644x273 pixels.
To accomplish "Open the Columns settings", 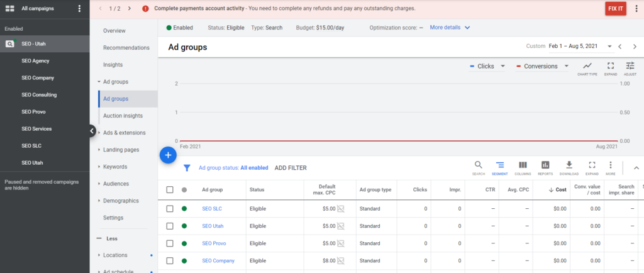I will 523,168.
